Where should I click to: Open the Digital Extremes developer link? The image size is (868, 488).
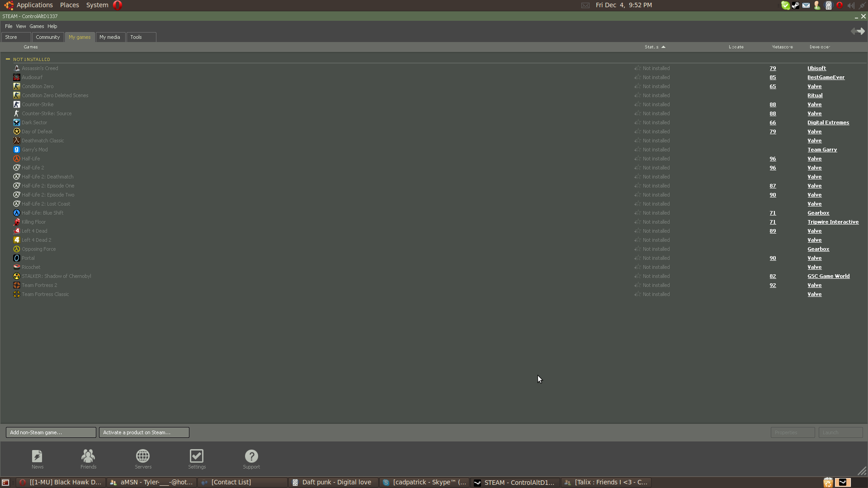click(x=828, y=122)
